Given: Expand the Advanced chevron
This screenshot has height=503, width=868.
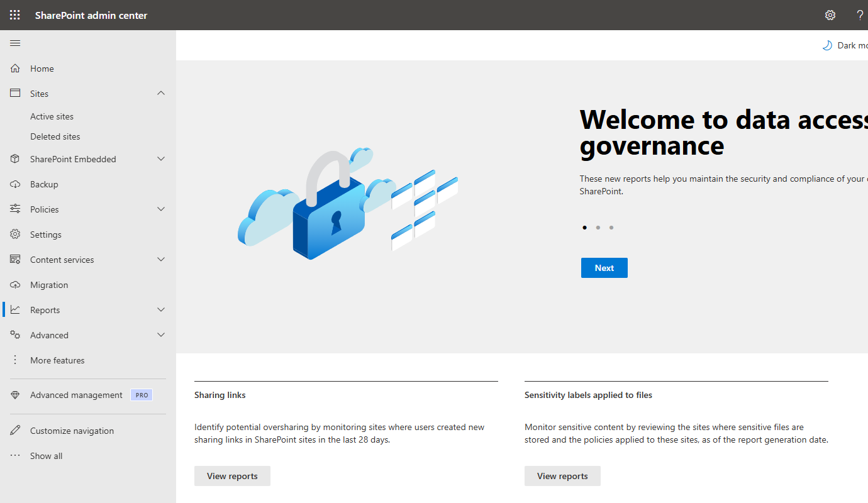Looking at the screenshot, I should [161, 335].
